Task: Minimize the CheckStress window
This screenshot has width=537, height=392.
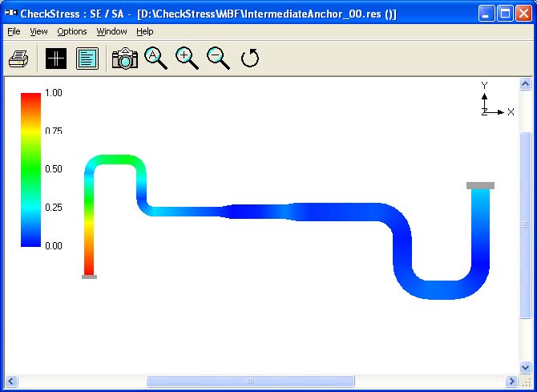Action: [487, 14]
